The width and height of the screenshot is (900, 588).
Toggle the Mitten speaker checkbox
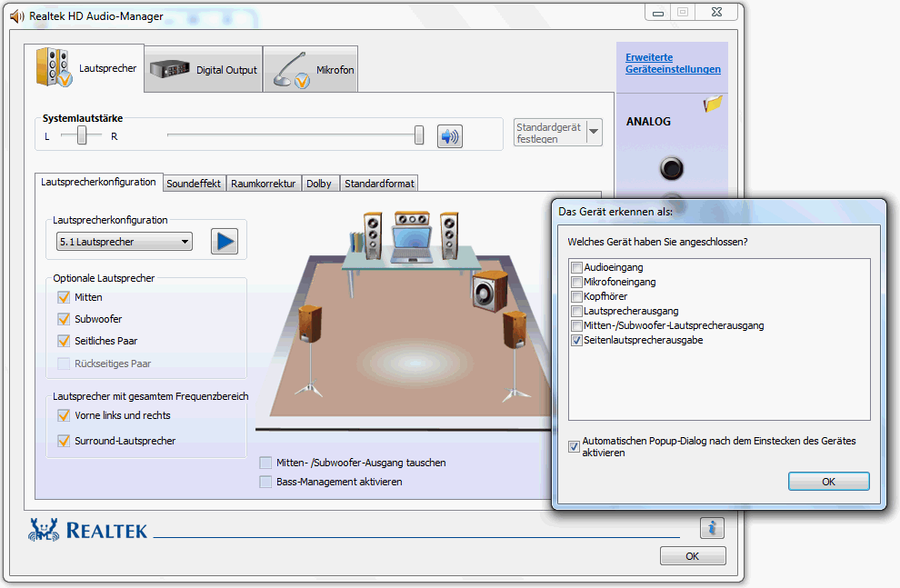[64, 297]
